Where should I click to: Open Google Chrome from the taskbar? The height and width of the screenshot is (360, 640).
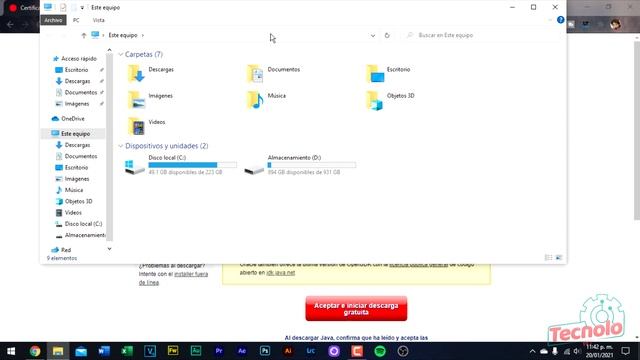click(x=35, y=351)
